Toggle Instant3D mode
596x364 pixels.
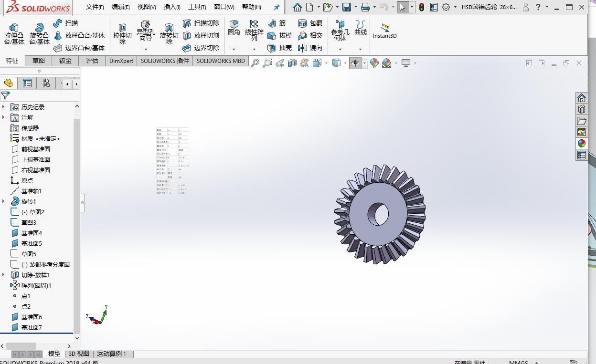click(x=385, y=31)
